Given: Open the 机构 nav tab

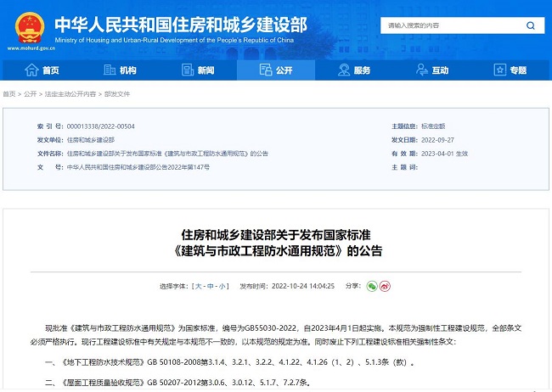Looking at the screenshot, I should (x=120, y=70).
